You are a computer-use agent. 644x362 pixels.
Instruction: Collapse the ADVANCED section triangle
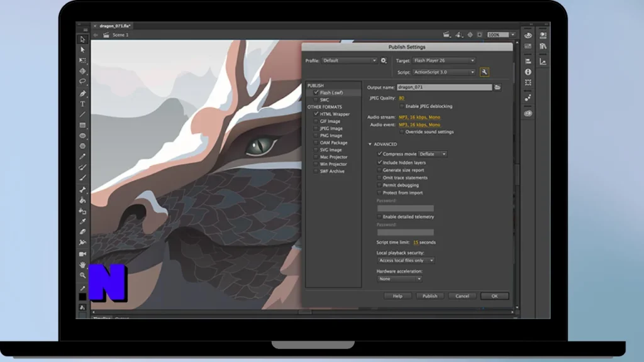tap(370, 145)
